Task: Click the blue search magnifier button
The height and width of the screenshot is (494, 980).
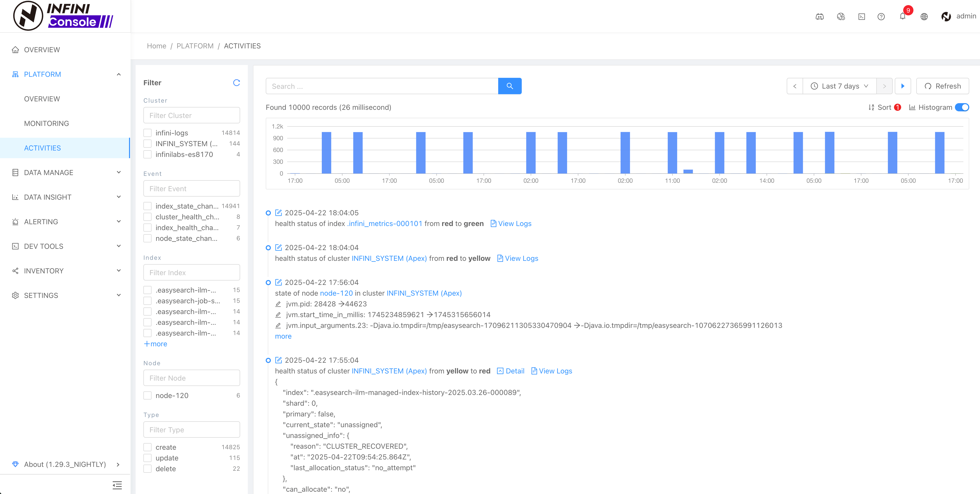Action: tap(510, 86)
